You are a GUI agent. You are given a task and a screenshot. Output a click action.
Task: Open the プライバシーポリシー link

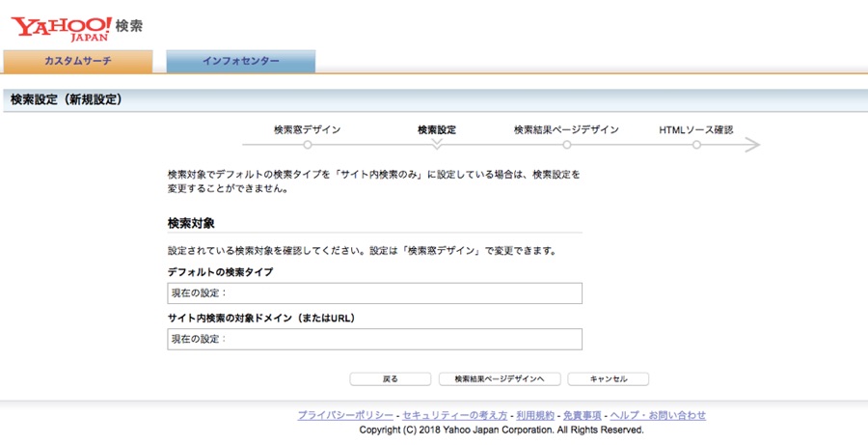tap(345, 415)
